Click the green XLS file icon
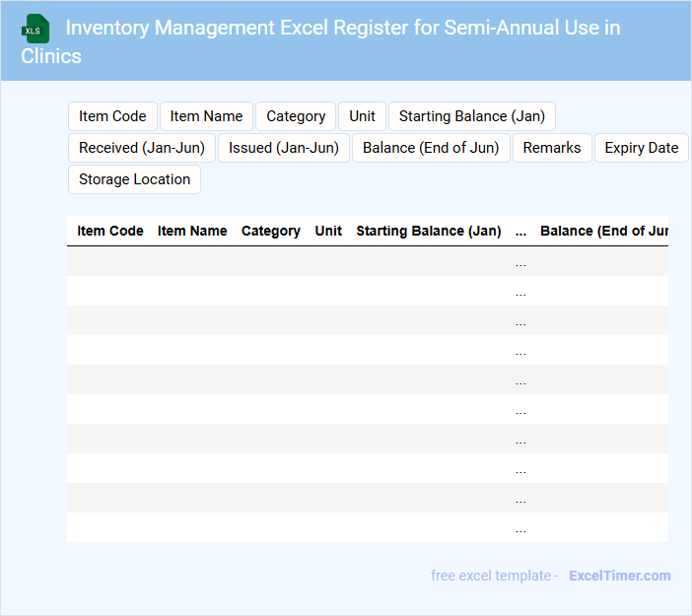This screenshot has height=616, width=692. (x=36, y=29)
